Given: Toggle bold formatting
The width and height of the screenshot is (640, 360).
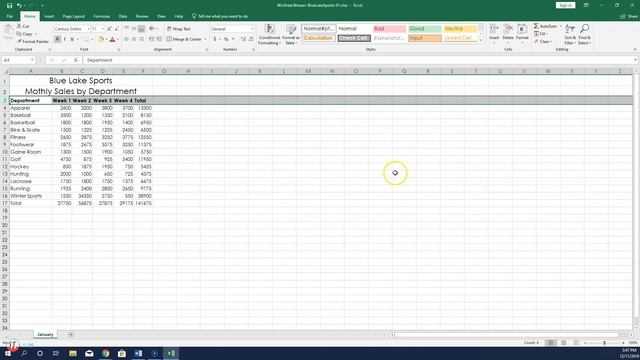Looking at the screenshot, I should pos(58,39).
